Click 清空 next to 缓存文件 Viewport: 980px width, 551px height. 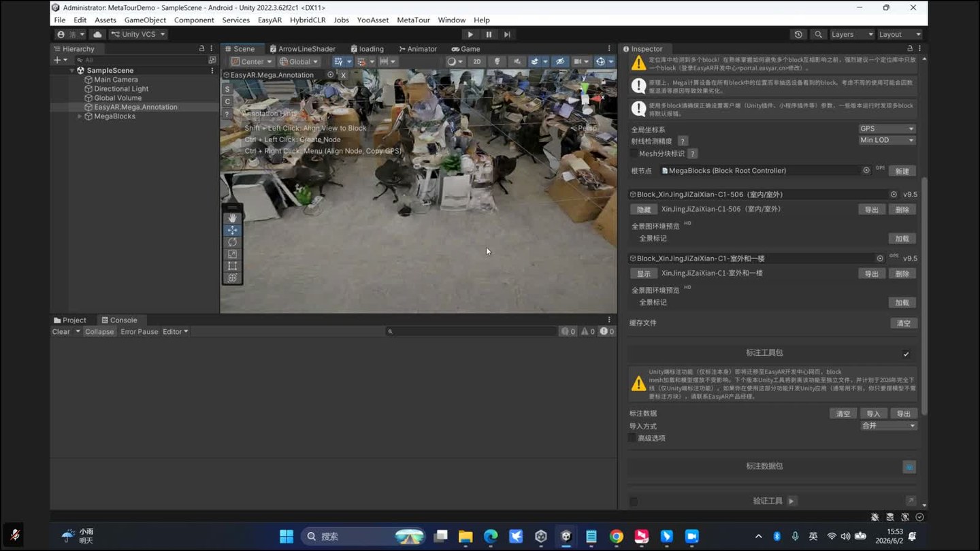[903, 323]
